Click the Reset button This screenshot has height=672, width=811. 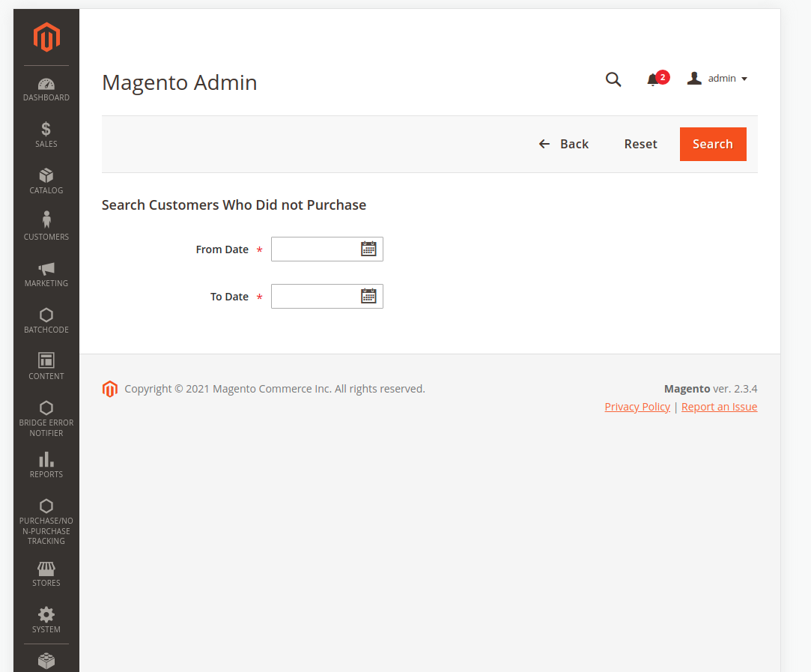640,144
